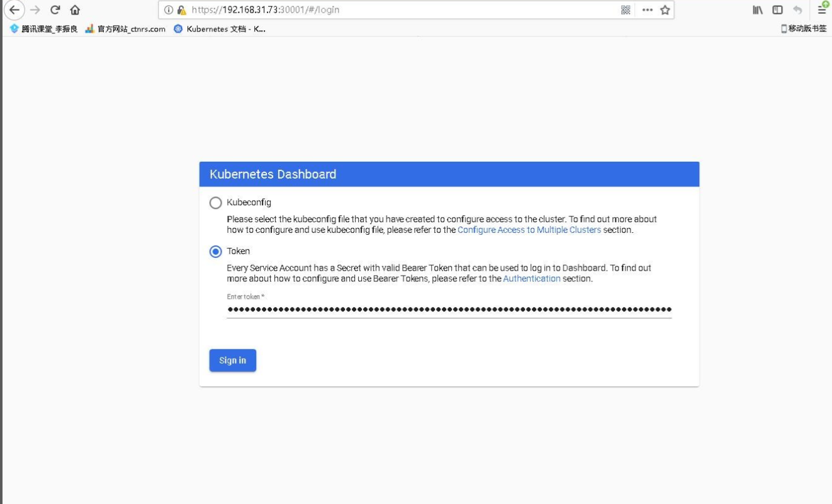Select the Kubeconfig radio option
The image size is (832, 504).
click(216, 203)
